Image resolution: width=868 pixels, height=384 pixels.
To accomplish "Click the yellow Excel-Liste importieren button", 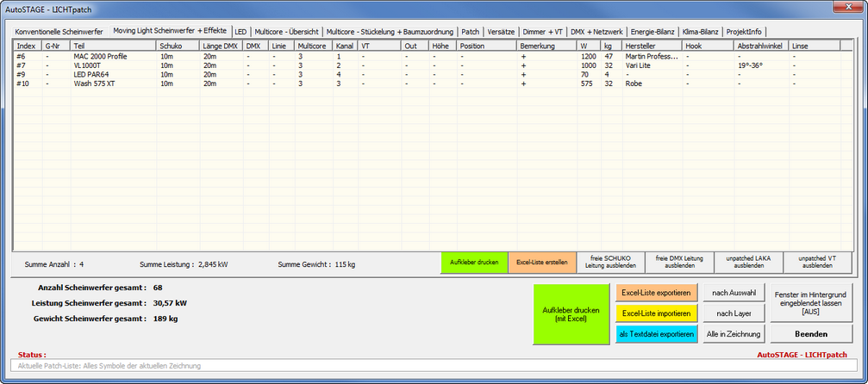I will coord(656,313).
